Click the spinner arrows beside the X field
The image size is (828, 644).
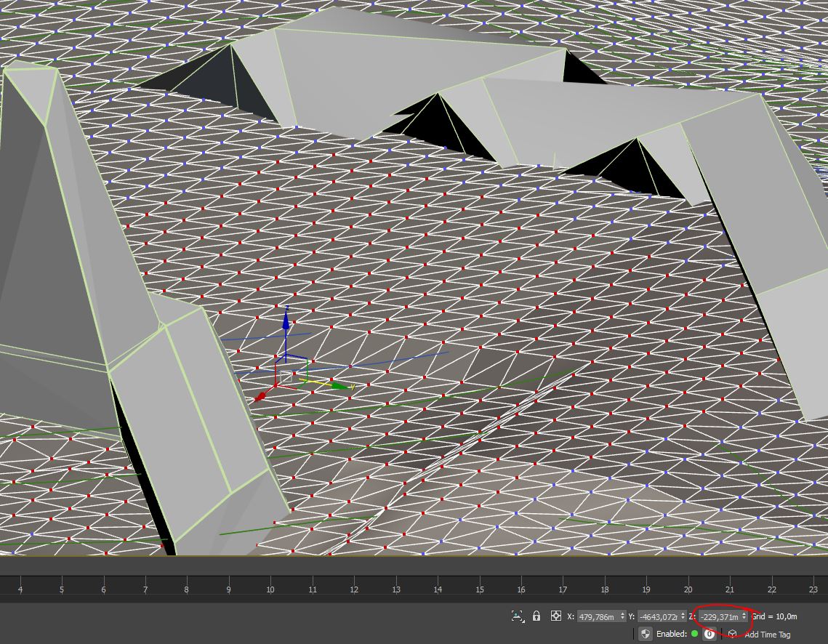622,616
